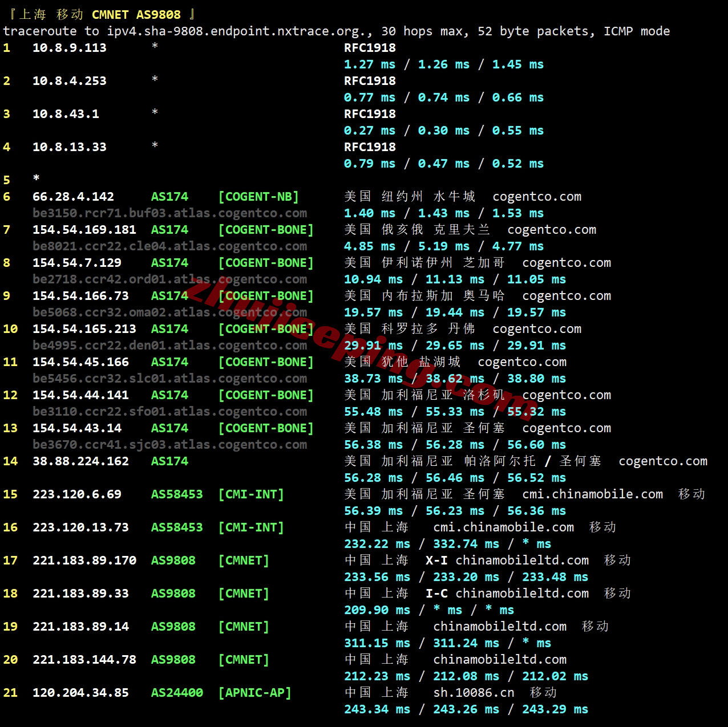
Task: Click IP address 10.8.43.1
Action: (66, 114)
